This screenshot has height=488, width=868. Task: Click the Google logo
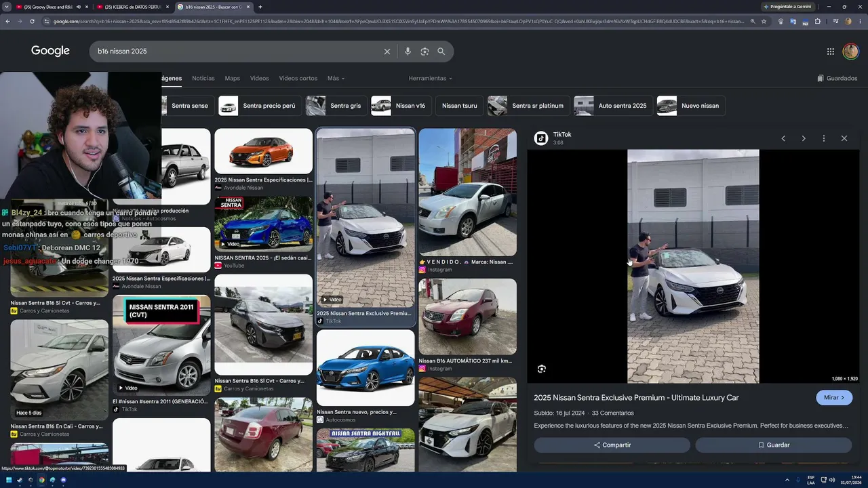pos(50,52)
